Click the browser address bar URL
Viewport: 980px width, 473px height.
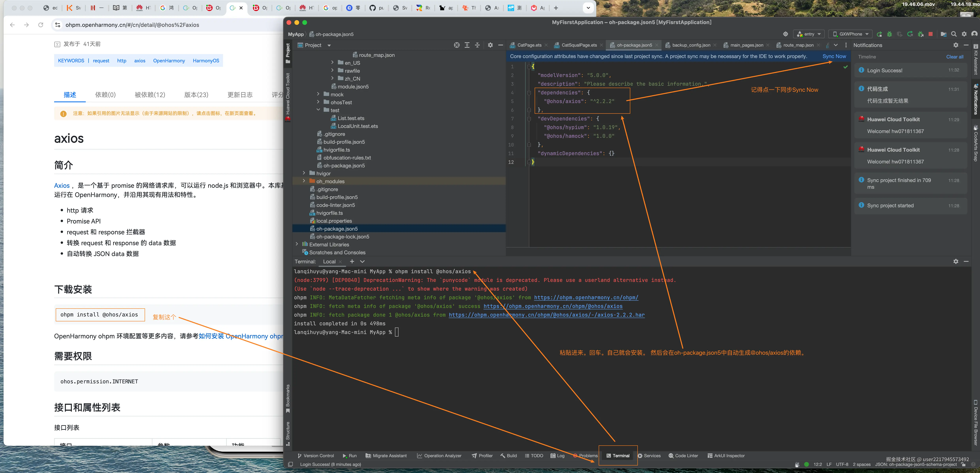pyautogui.click(x=132, y=25)
